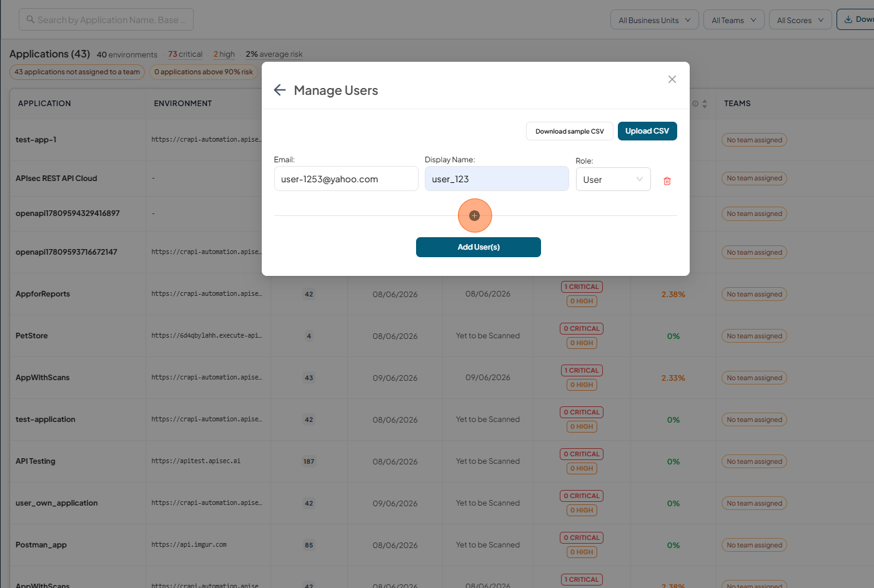Screen dimensions: 874x588
Task: Open the openapi17809593716672147 application
Action: coord(66,252)
